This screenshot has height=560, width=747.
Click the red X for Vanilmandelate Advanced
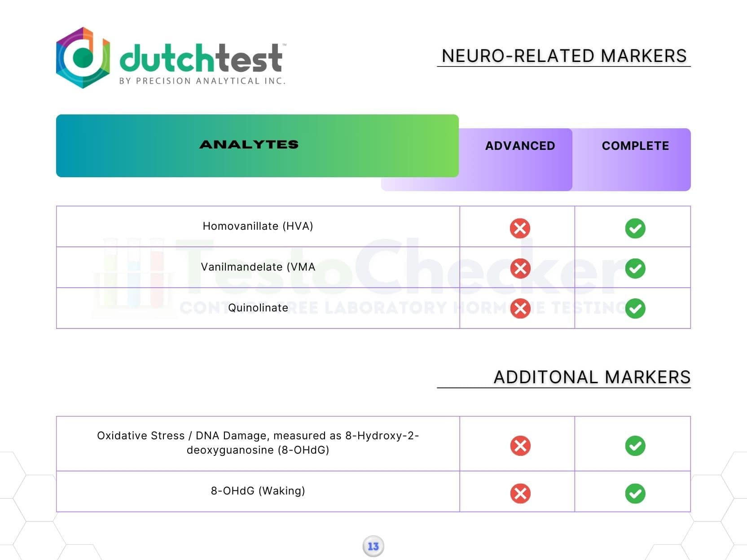tap(520, 268)
